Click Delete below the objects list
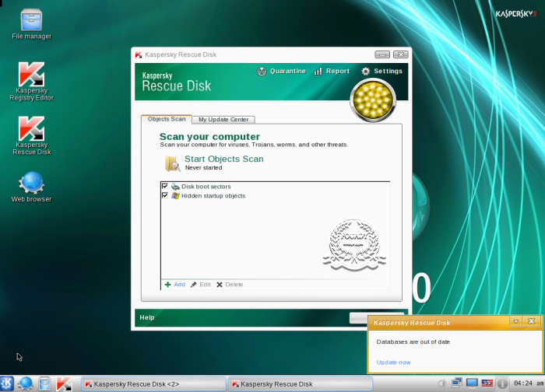Image resolution: width=545 pixels, height=392 pixels. coord(230,285)
